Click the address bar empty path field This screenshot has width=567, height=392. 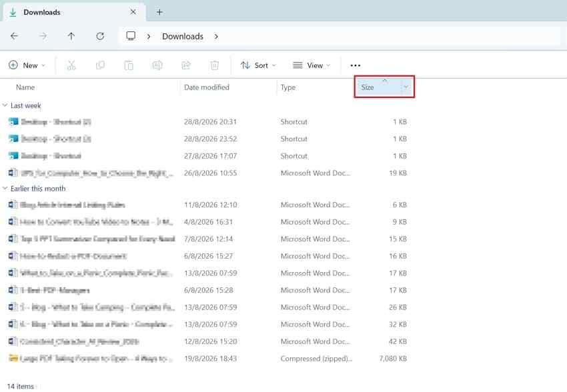(390, 37)
